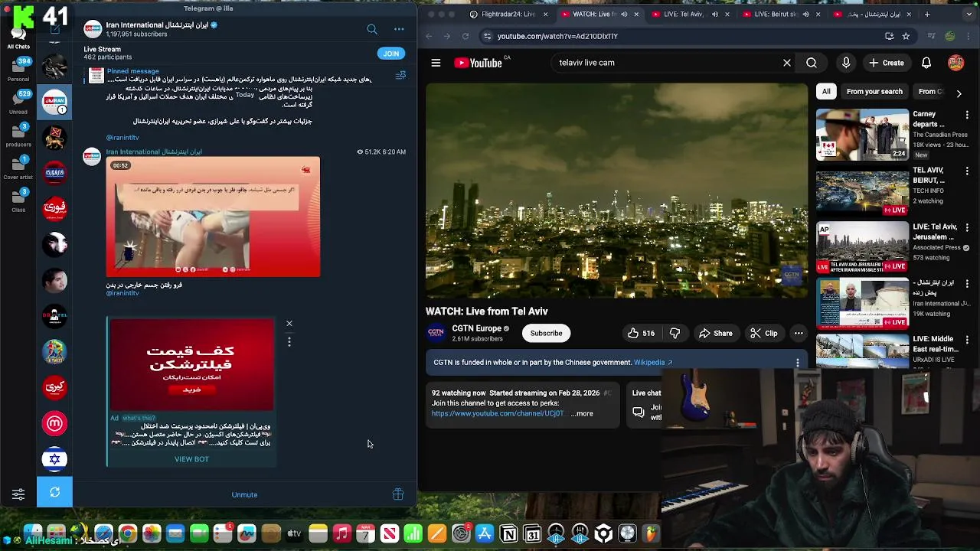The image size is (980, 551).
Task: Mute audio on the LIVE: Beirut tab
Action: coord(807,14)
